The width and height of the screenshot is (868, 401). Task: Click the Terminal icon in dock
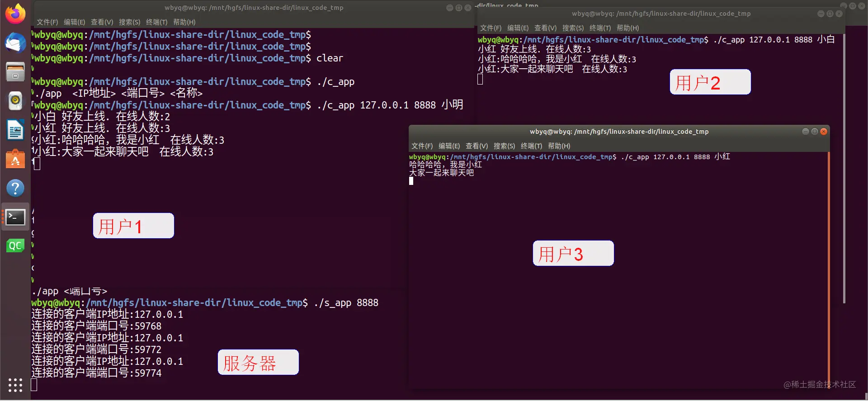[15, 217]
